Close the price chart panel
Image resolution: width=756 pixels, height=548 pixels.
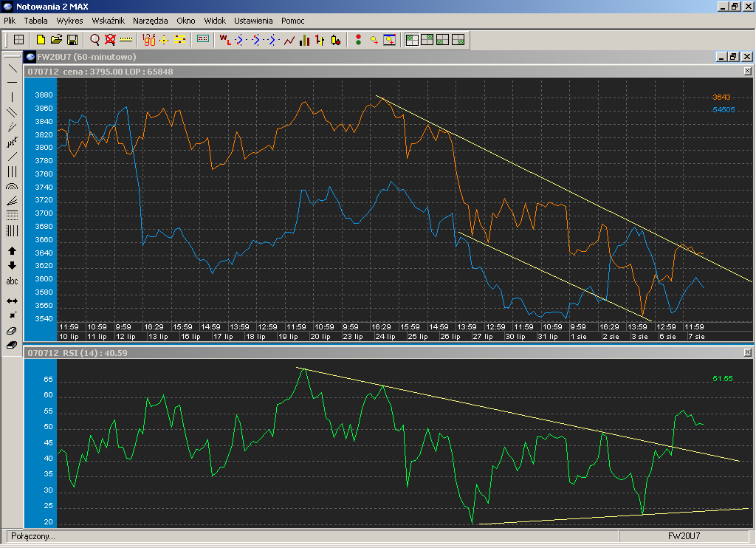click(747, 72)
